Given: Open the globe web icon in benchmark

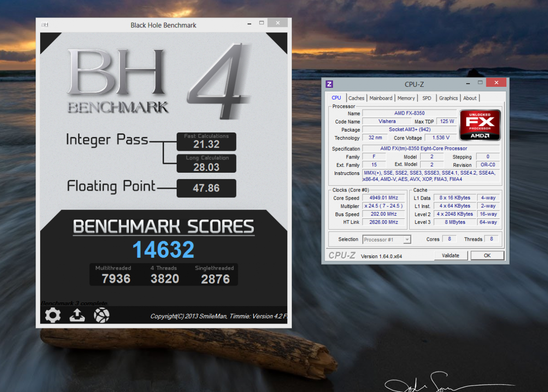Looking at the screenshot, I should [101, 315].
